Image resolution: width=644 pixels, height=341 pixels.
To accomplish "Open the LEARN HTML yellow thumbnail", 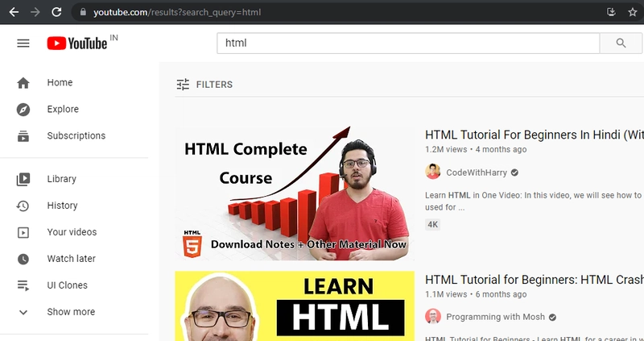I will (295, 306).
